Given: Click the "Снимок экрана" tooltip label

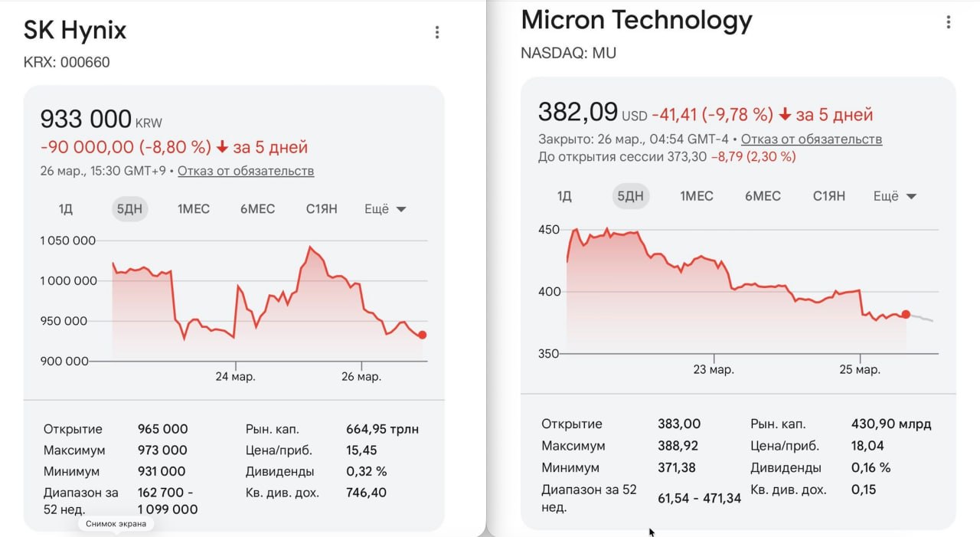Looking at the screenshot, I should pos(115,524).
